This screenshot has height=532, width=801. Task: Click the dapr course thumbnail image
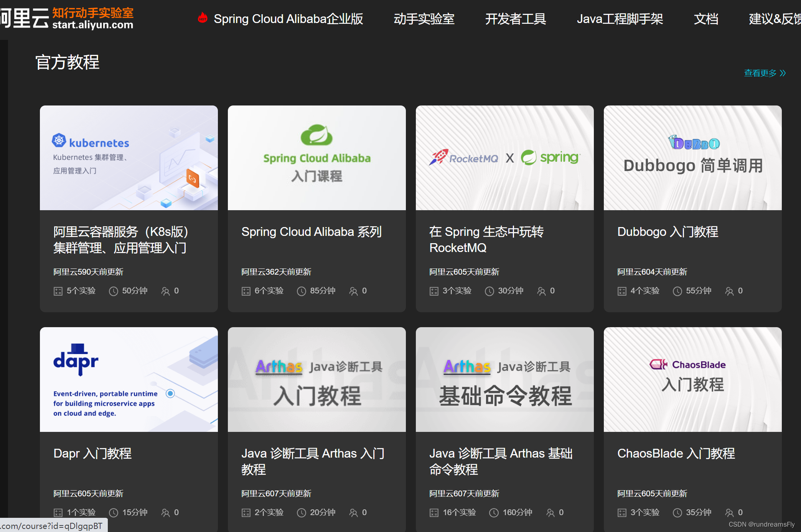[129, 379]
